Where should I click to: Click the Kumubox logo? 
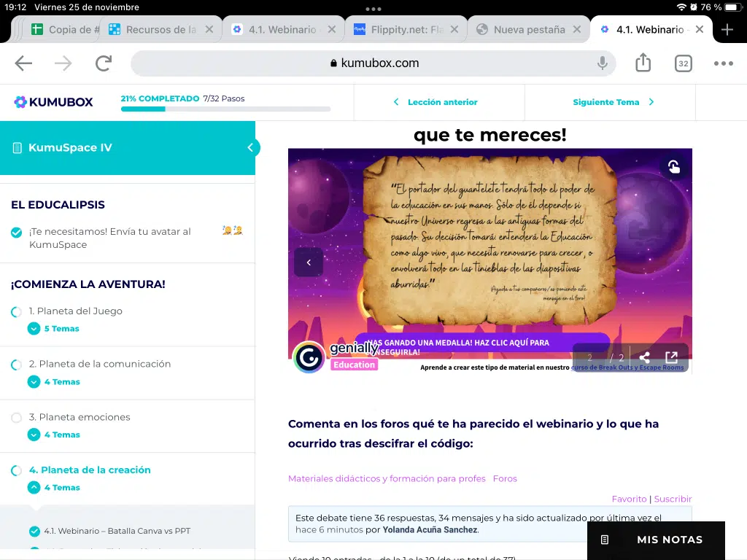pos(53,102)
